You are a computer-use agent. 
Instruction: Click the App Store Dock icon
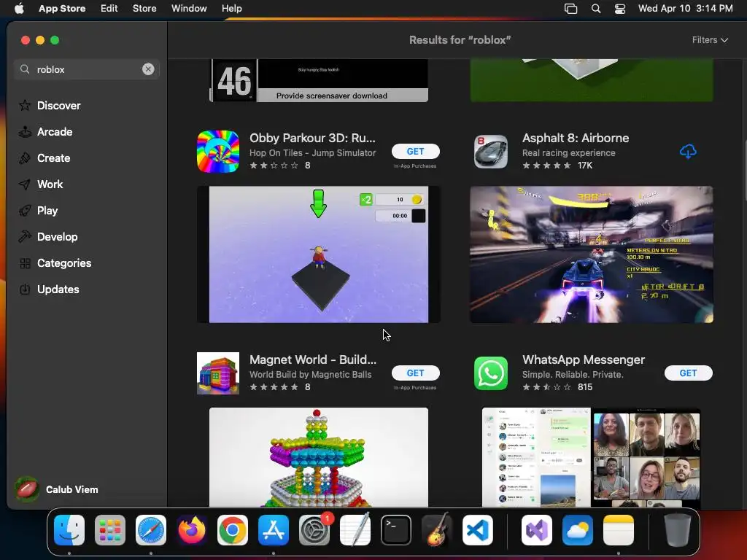(274, 530)
